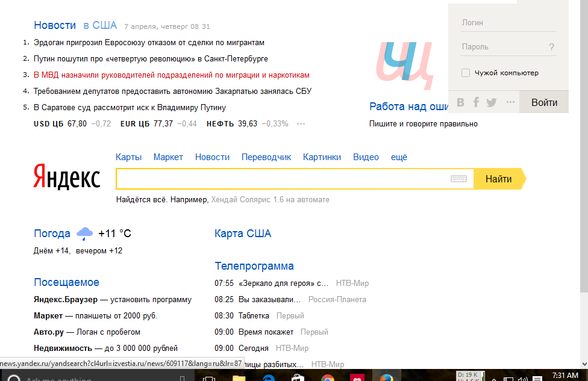Show more social login options

pos(510,102)
